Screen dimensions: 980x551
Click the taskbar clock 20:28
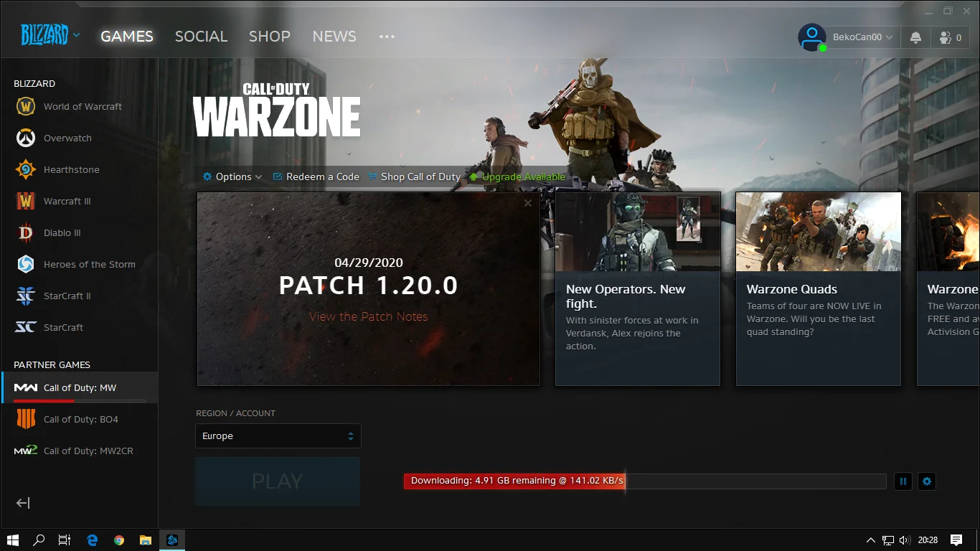[928, 540]
